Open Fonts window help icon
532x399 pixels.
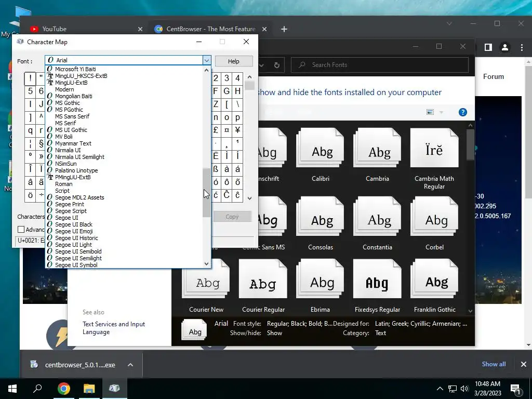click(x=463, y=112)
